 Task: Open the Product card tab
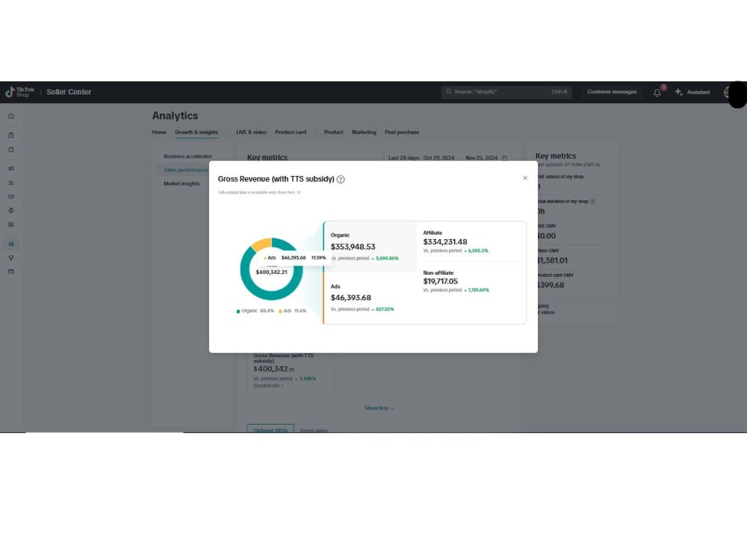(x=291, y=132)
